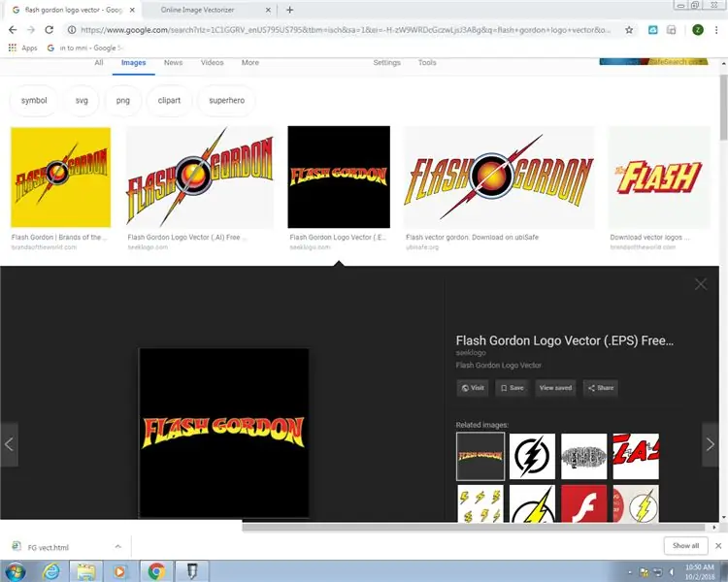Viewport: 728px width, 582px height.
Task: Open the Apps shortcut in bookmarks bar
Action: (22, 48)
